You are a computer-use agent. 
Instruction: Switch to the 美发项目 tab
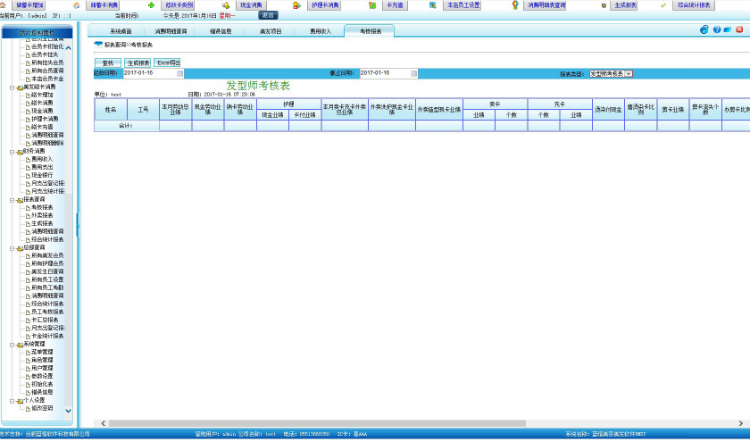(x=270, y=31)
